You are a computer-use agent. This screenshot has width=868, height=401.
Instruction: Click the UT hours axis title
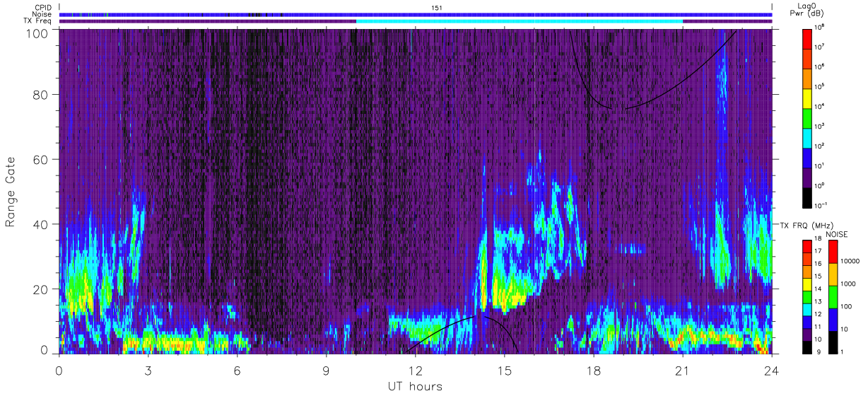[415, 386]
